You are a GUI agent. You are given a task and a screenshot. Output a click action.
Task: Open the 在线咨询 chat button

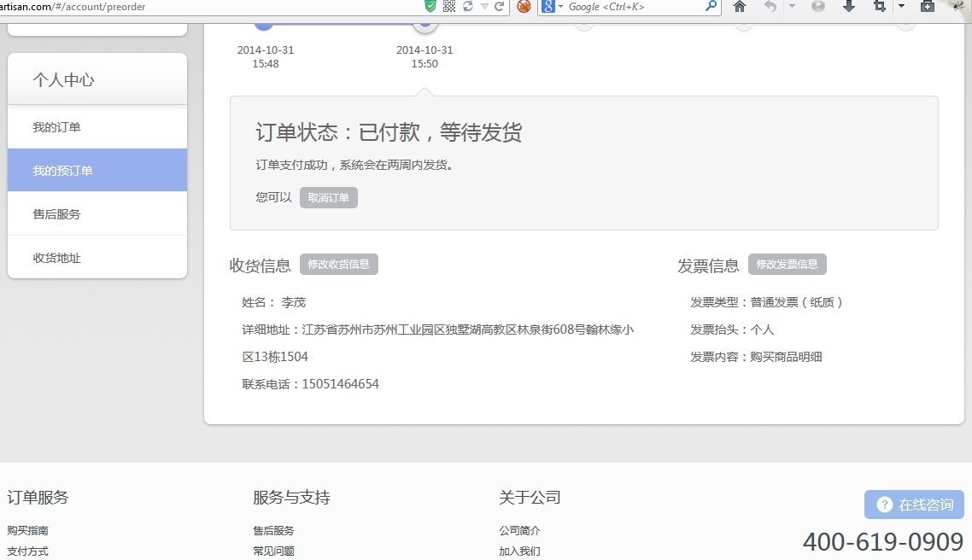915,505
